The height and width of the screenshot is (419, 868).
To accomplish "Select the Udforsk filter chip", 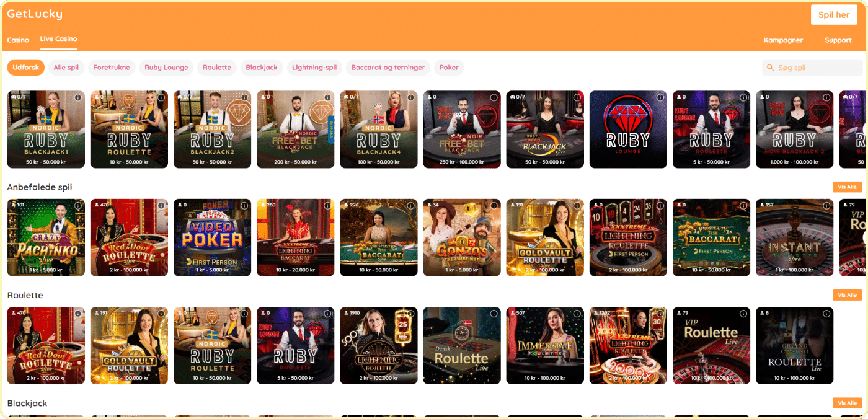I will click(25, 68).
